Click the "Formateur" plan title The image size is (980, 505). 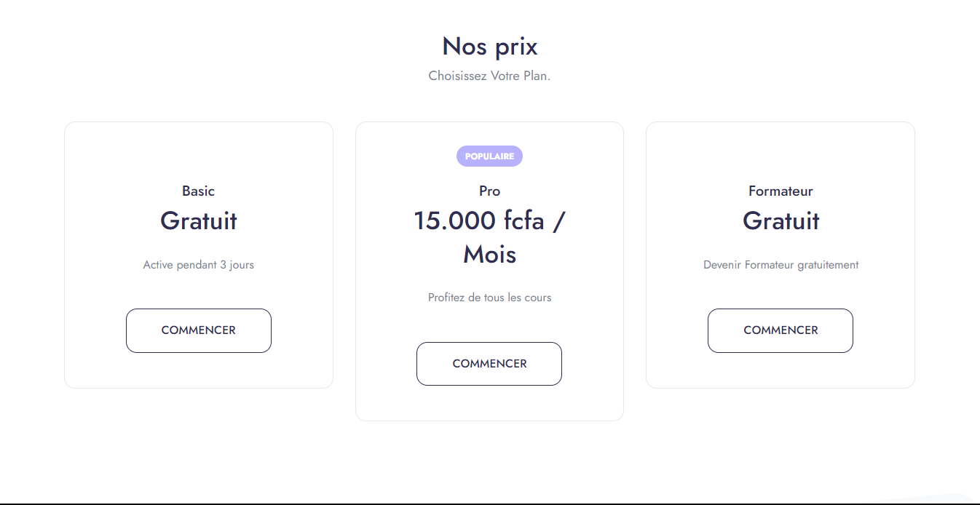click(781, 191)
